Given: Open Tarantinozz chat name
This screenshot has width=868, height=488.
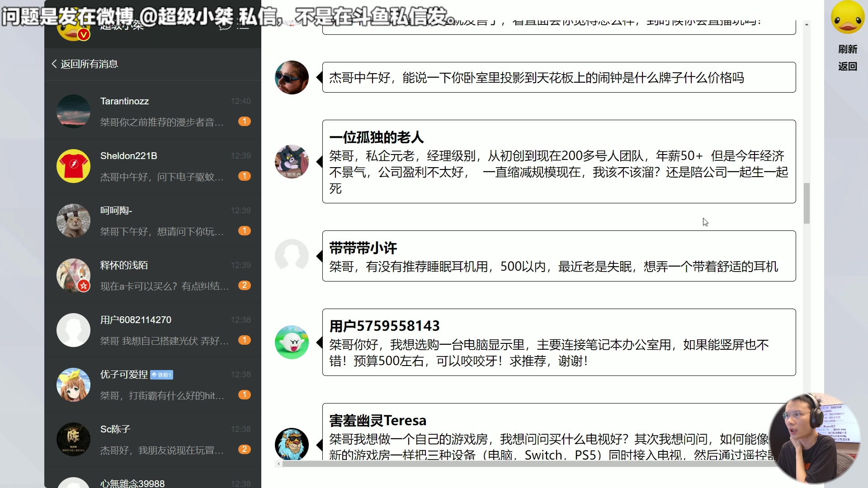Looking at the screenshot, I should click(x=124, y=101).
